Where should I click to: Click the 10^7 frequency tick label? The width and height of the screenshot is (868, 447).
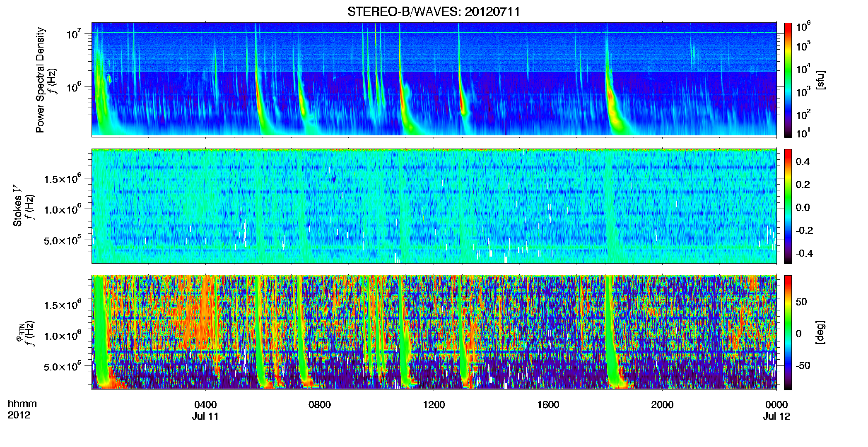click(74, 33)
